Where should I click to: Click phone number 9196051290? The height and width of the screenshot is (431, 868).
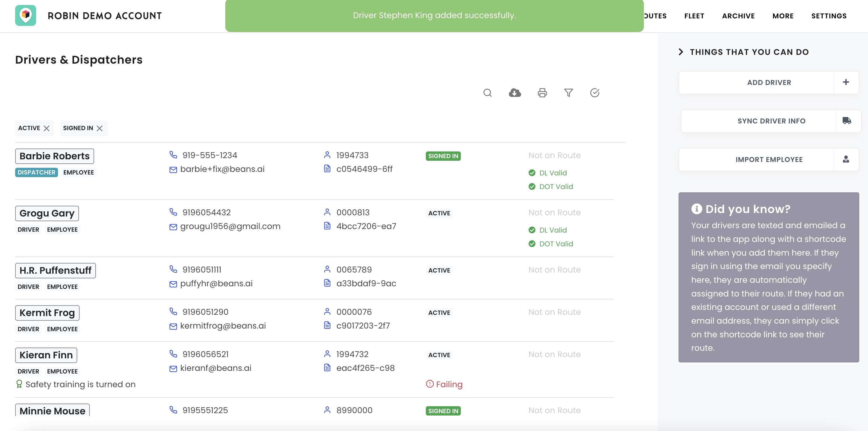(205, 312)
